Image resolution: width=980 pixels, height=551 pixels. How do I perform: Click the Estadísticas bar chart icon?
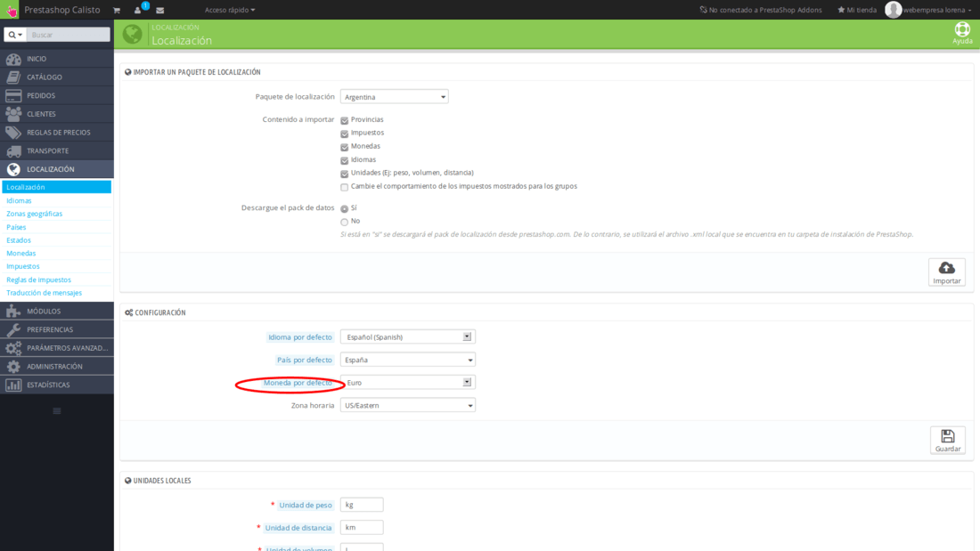coord(13,385)
